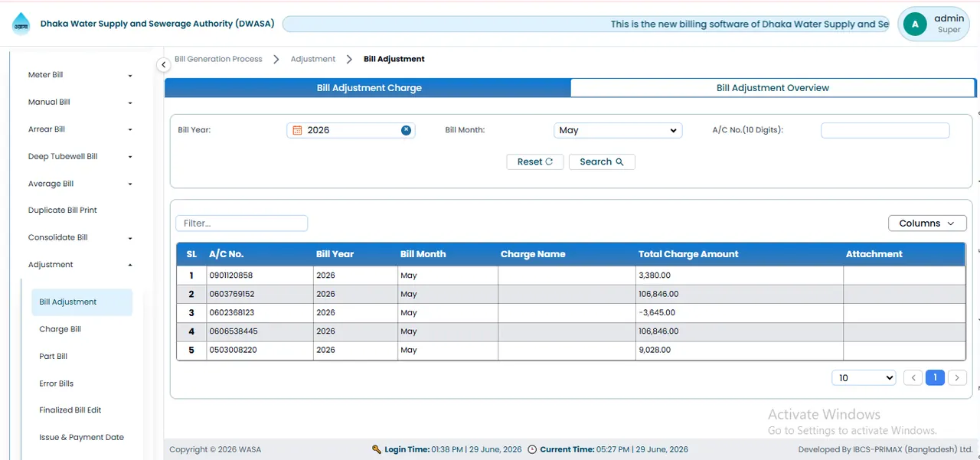This screenshot has height=460, width=980.
Task: Collapse the Adjustment menu
Action: pos(80,265)
